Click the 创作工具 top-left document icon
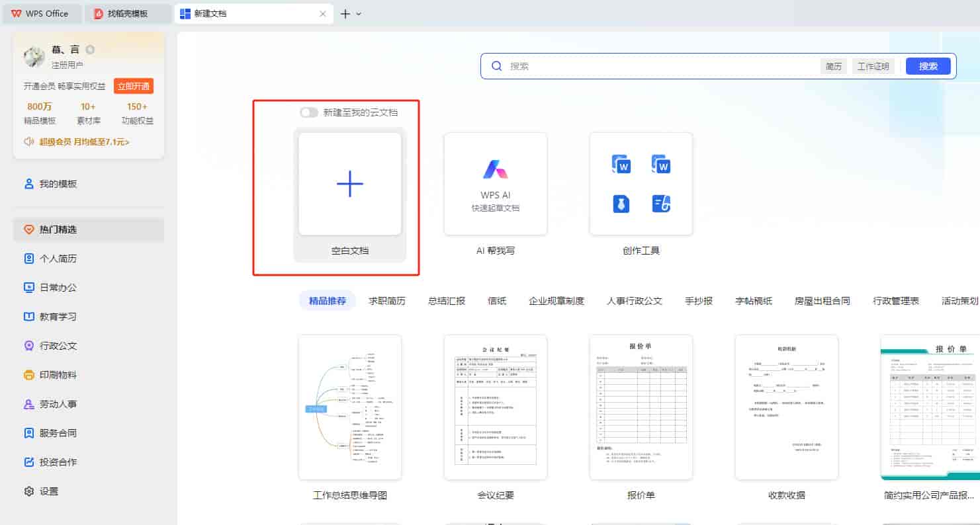This screenshot has width=980, height=525. point(621,165)
